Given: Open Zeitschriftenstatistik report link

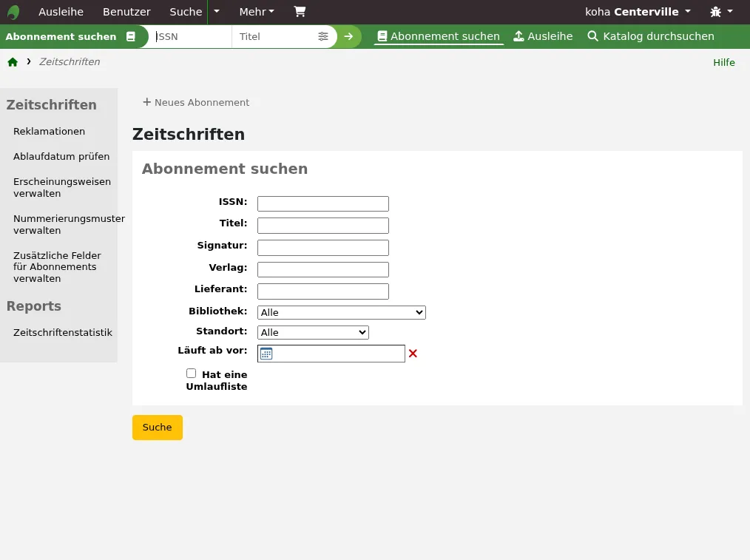Looking at the screenshot, I should click(x=63, y=332).
